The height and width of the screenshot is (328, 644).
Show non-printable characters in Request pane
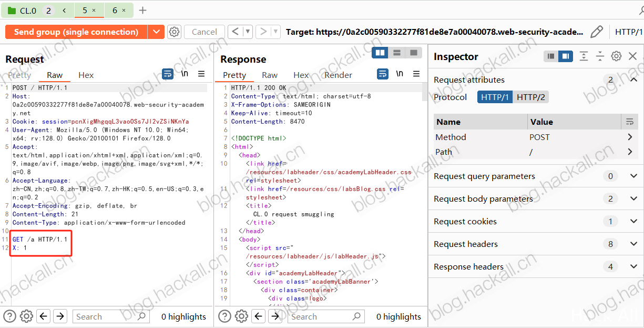point(185,74)
